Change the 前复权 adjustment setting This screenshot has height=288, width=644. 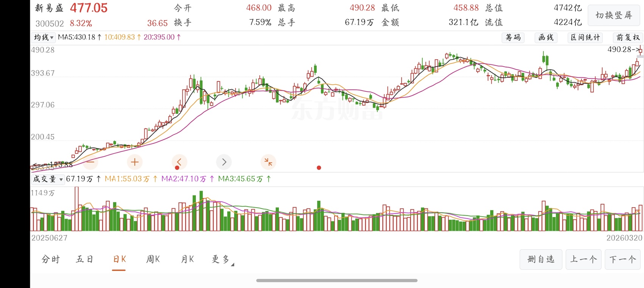point(628,38)
